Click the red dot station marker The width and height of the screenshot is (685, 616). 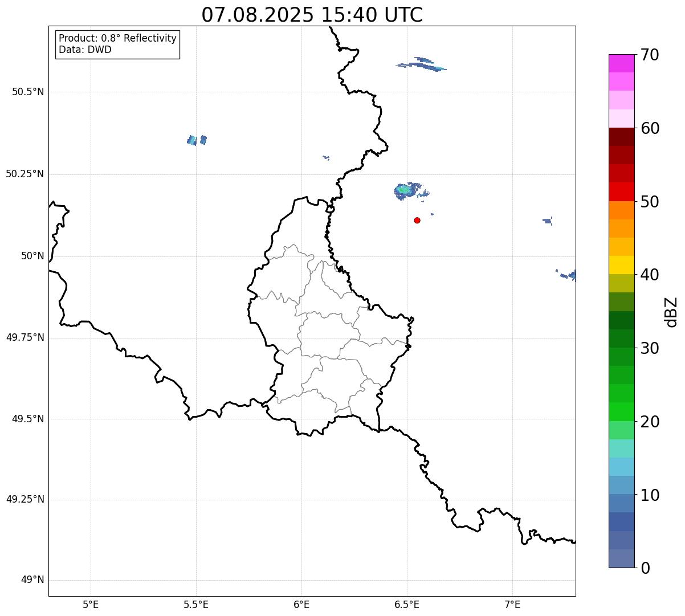point(417,220)
